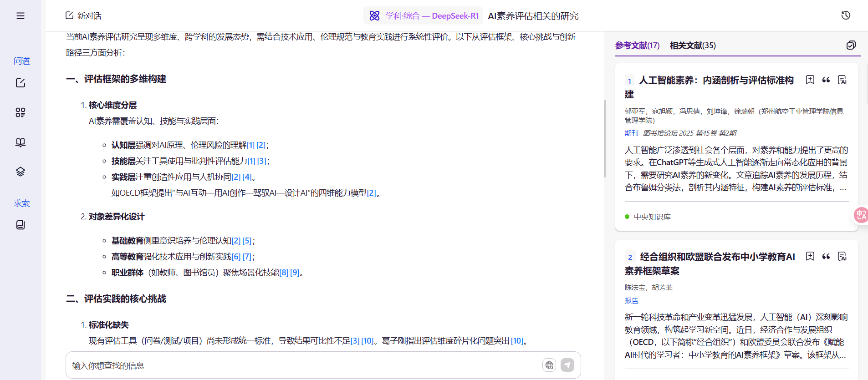Open the open-book icon in the sidebar
Screen dimensions: 868x380
point(20,142)
